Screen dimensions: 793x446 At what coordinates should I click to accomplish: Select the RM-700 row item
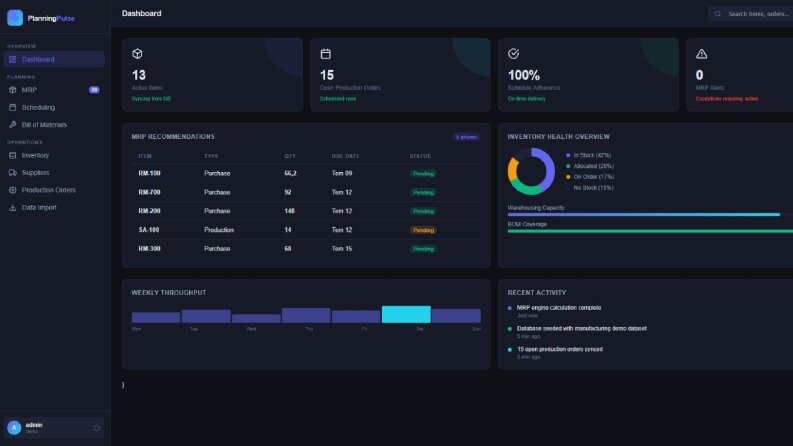(149, 192)
